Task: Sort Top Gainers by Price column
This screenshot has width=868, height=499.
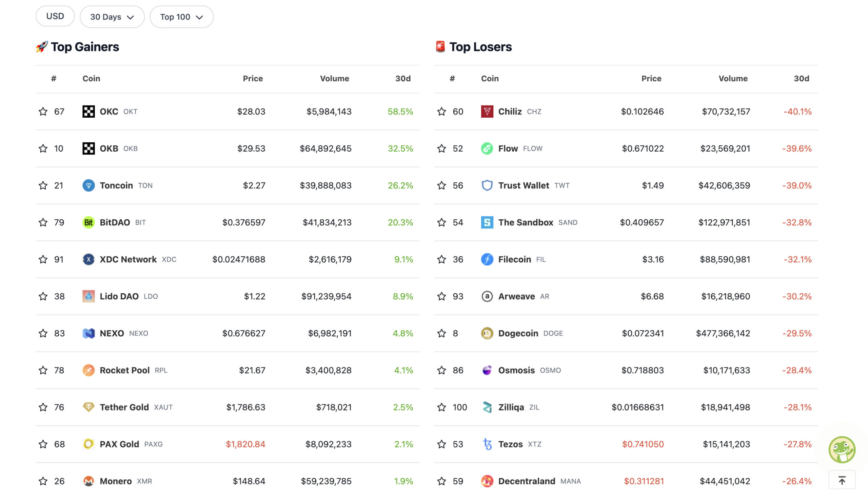Action: pos(253,79)
